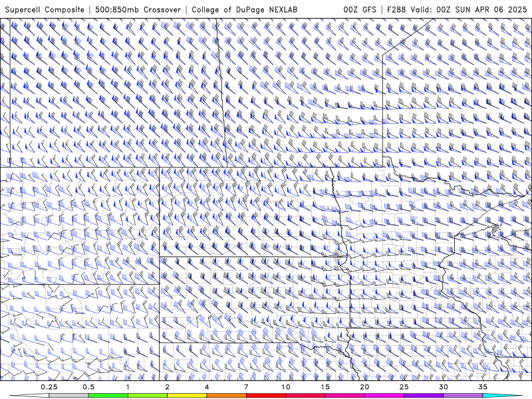Click the "F288 Valid: 00Z SUN APR 06 2025" text

[457, 9]
